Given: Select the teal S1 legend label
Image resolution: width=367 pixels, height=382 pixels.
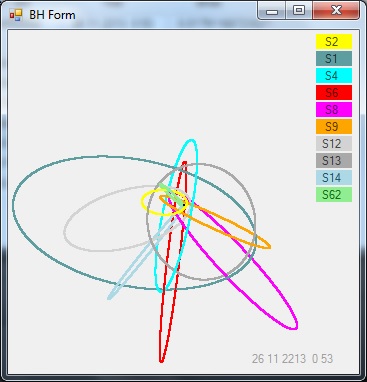Looking at the screenshot, I should coord(334,59).
